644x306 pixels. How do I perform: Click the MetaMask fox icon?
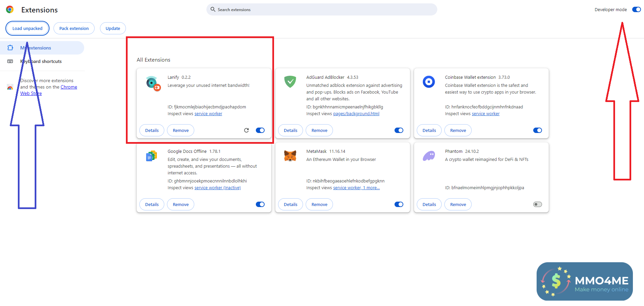290,156
